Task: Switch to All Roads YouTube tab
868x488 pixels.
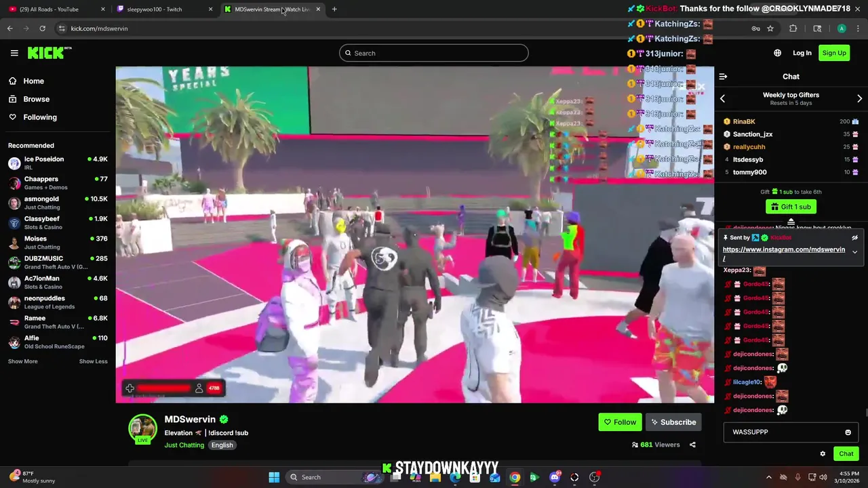Action: tap(56, 9)
